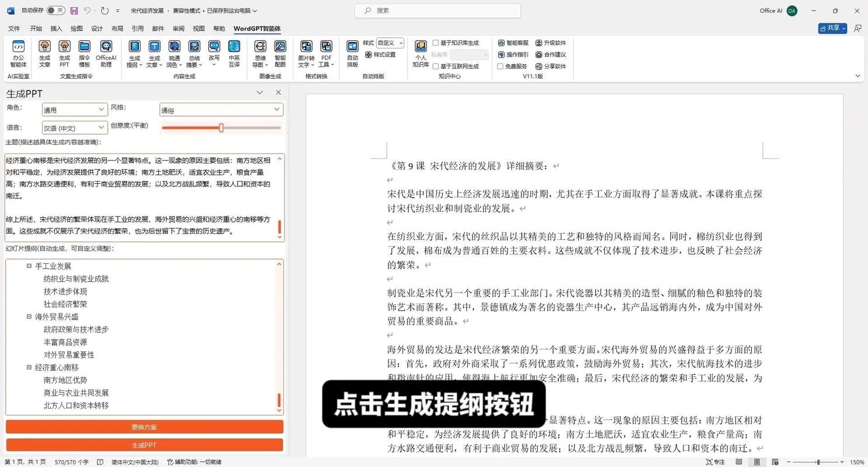This screenshot has height=467, width=868.
Task: Click the status bar zoom slider
Action: coord(817,462)
